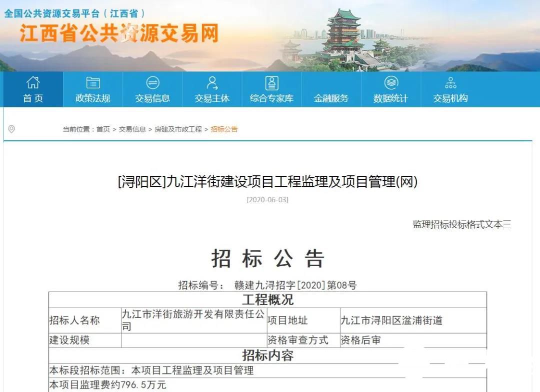The width and height of the screenshot is (540, 392).
Task: Click the cell 九江市洋街旅游开发有限责任公司
Action: [194, 321]
